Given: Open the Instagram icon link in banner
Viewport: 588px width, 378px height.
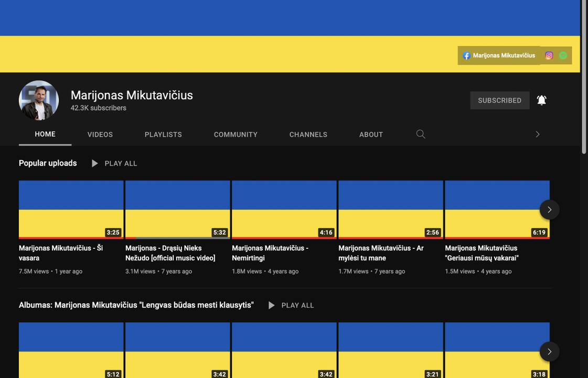Looking at the screenshot, I should point(549,56).
